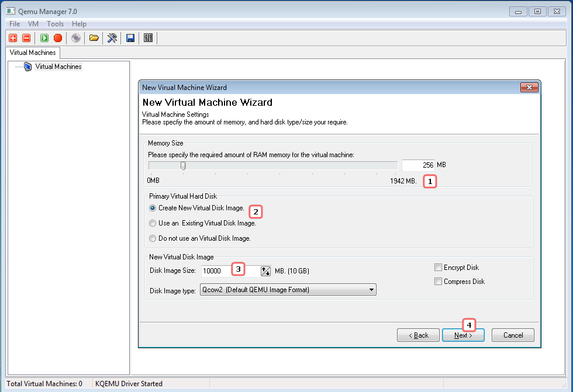
Task: Choose Do not use an Virtual Disk Image
Action: click(x=200, y=238)
